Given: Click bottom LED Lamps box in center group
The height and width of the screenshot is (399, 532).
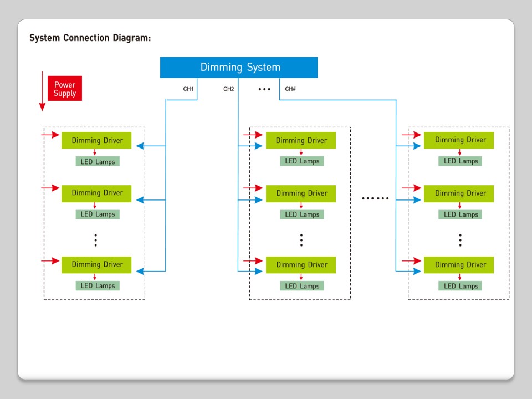Looking at the screenshot, I should point(301,286).
